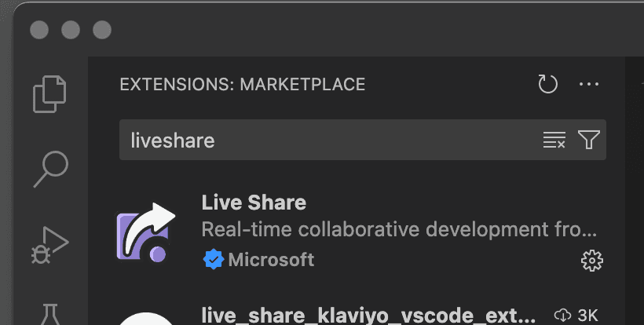Click the Microsoft publisher name
The height and width of the screenshot is (325, 644).
[x=271, y=259]
